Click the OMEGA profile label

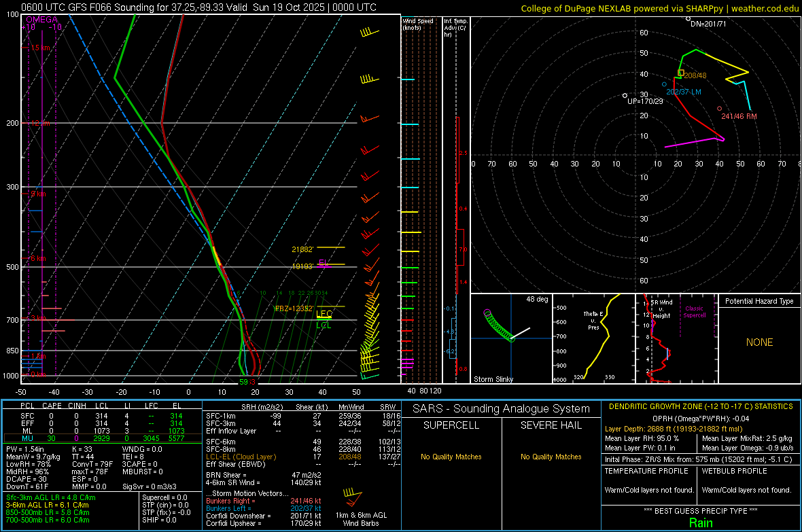pos(42,20)
